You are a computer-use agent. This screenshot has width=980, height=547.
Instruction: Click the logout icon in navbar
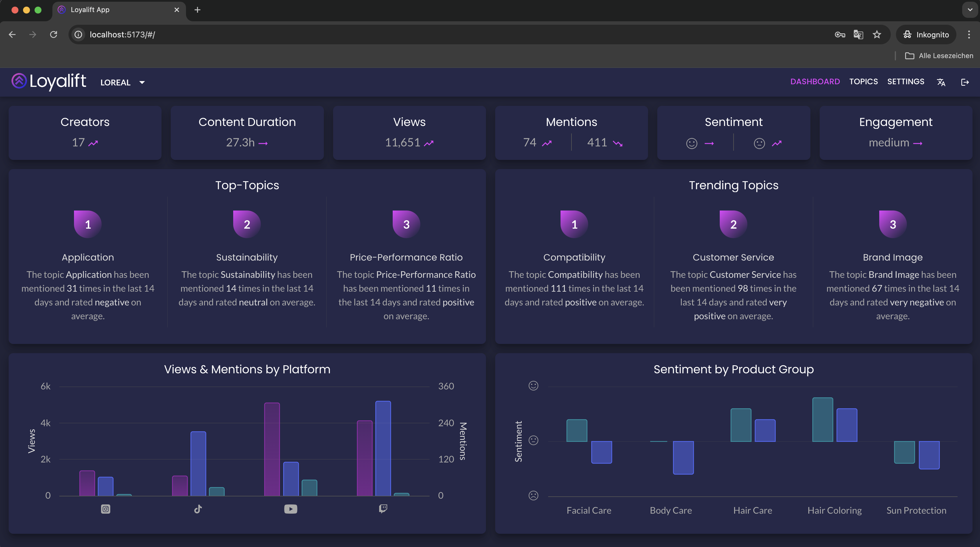click(x=965, y=82)
